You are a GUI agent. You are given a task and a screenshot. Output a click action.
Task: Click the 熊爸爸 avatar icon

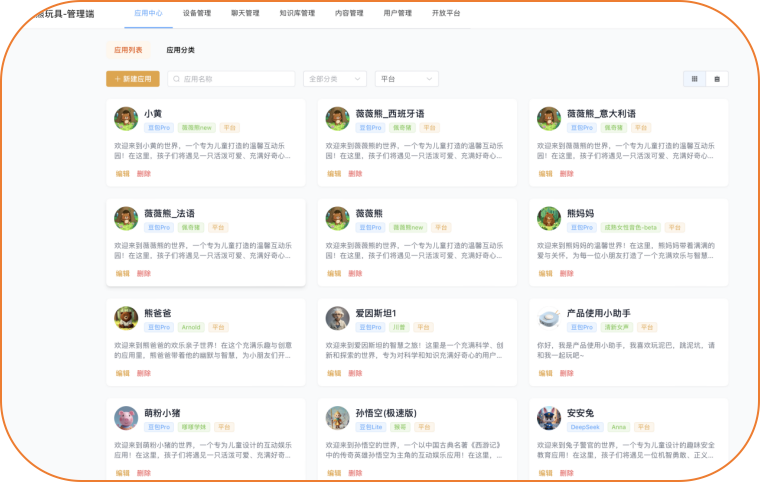click(126, 318)
